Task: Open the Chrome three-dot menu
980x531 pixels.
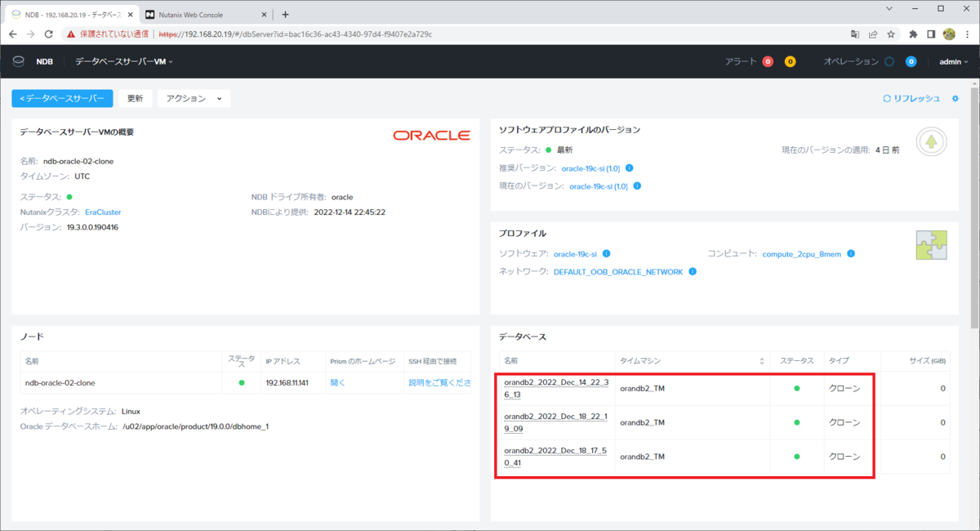Action: [968, 34]
